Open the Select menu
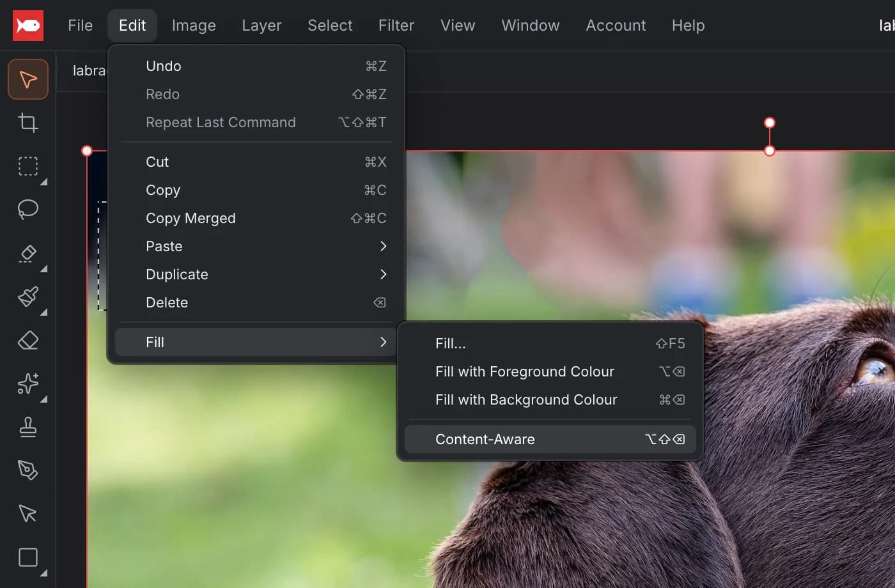895x588 pixels. click(x=330, y=26)
